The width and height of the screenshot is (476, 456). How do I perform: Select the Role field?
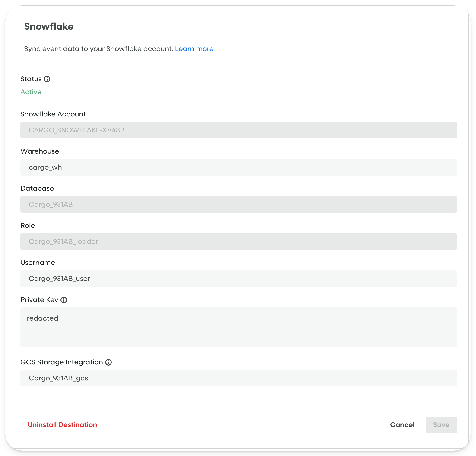pyautogui.click(x=238, y=241)
